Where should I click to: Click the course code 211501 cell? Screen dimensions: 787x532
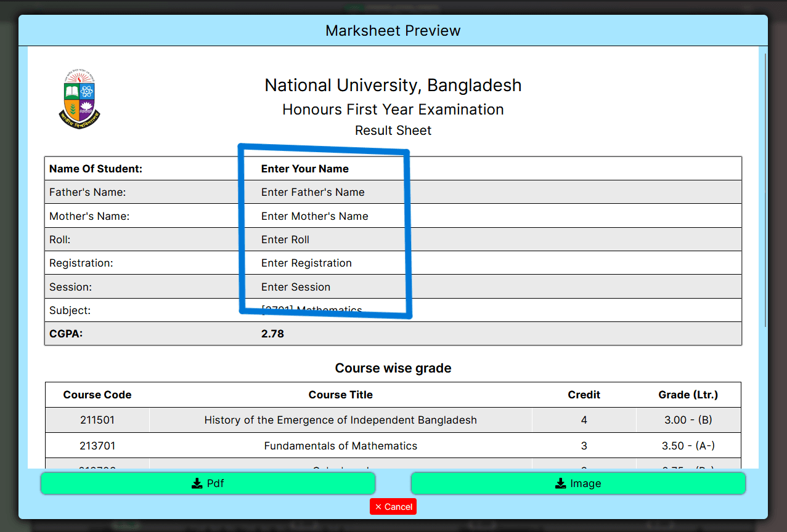[x=97, y=420]
